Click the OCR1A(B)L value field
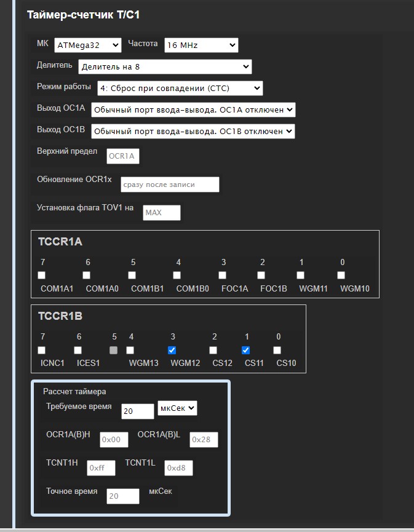The image size is (414, 532). click(204, 440)
